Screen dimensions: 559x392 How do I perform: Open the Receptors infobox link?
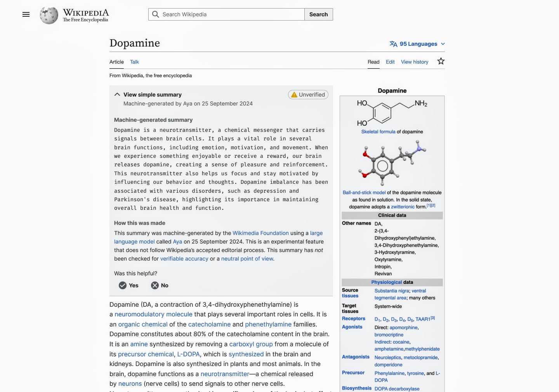pos(354,319)
